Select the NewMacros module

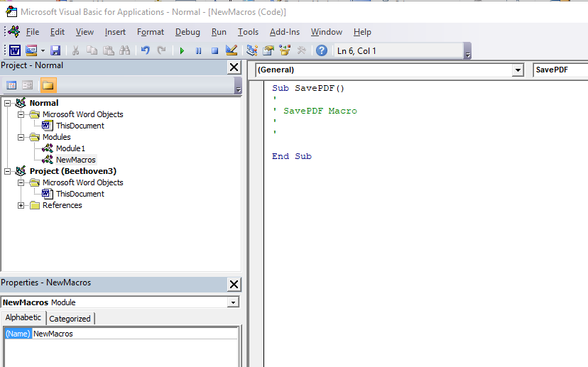pyautogui.click(x=76, y=160)
